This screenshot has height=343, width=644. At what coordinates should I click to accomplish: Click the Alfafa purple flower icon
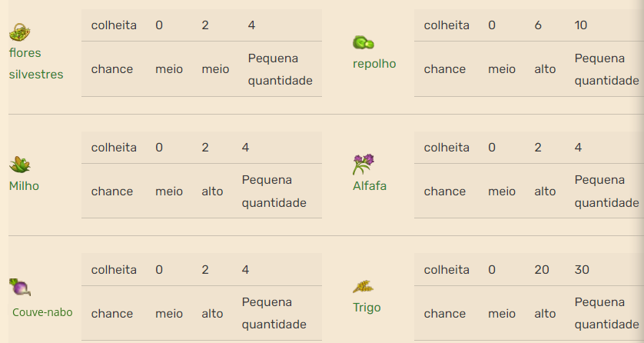point(363,165)
